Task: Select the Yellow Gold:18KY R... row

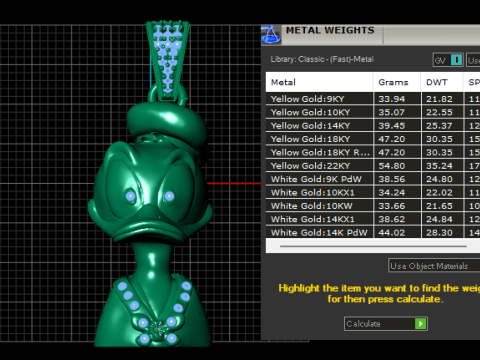Action: (373, 152)
